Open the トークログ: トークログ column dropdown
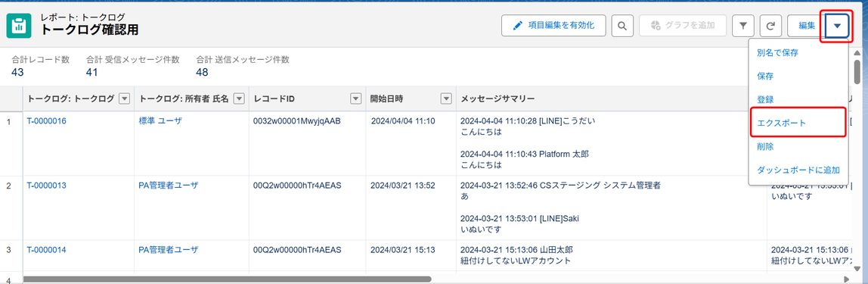This screenshot has width=868, height=284. click(x=125, y=98)
